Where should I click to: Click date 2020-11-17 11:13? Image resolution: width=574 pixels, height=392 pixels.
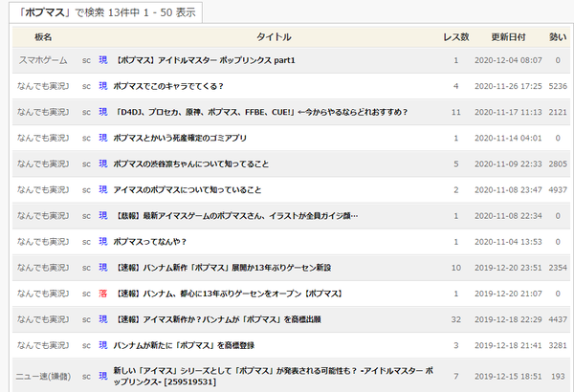click(x=509, y=112)
